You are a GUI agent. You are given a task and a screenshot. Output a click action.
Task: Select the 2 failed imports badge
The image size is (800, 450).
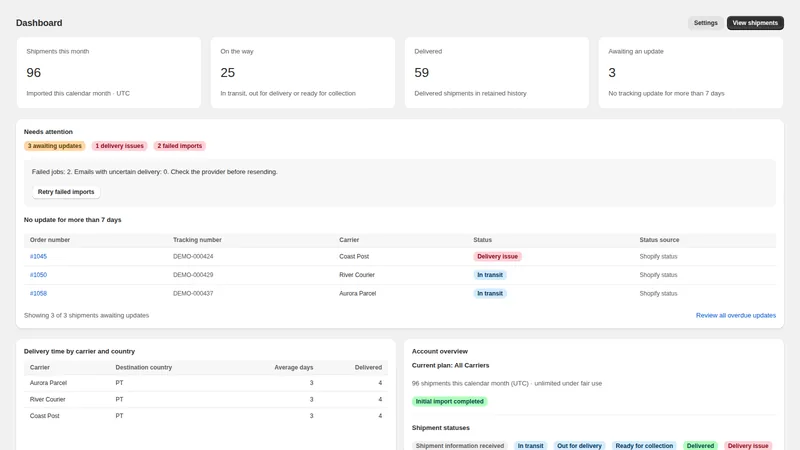(180, 146)
